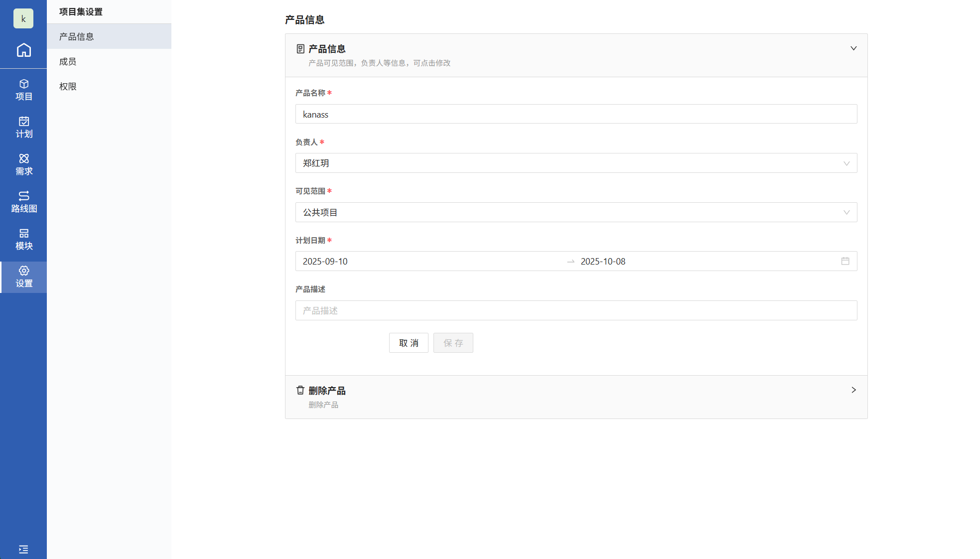Open the 需求 (Requirements) section
The height and width of the screenshot is (559, 980).
tap(23, 164)
